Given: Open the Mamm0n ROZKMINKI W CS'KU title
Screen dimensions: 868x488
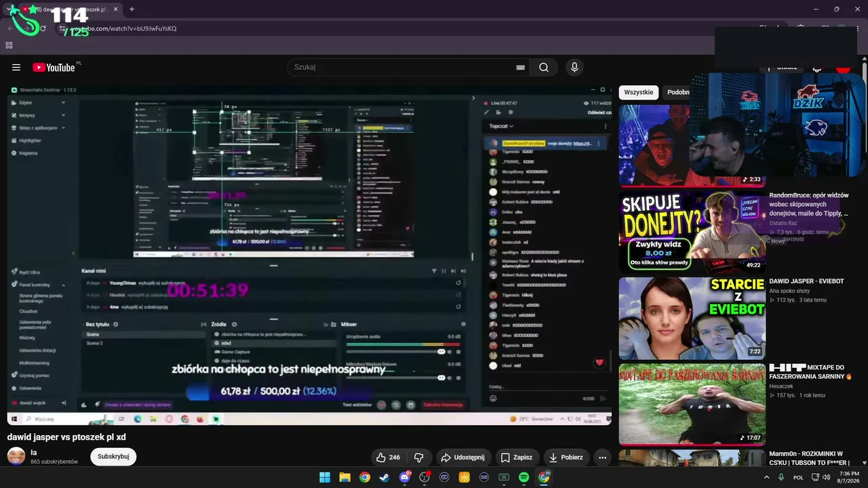Looking at the screenshot, I should (809, 458).
